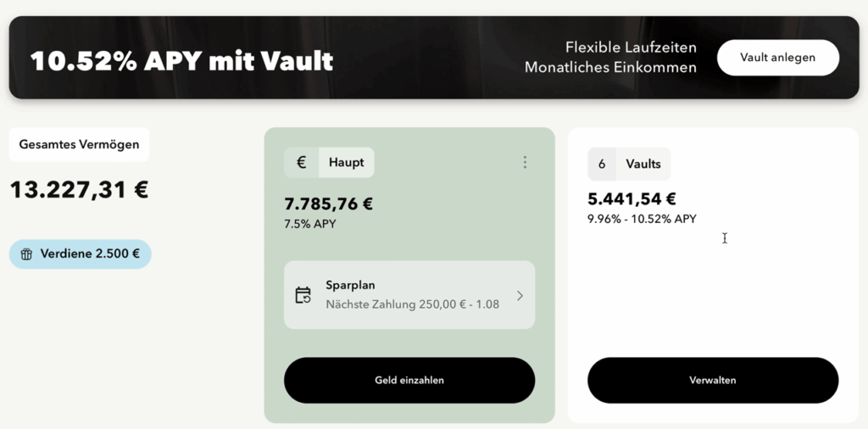Click the Euro currency icon
The image size is (868, 429).
click(x=301, y=163)
